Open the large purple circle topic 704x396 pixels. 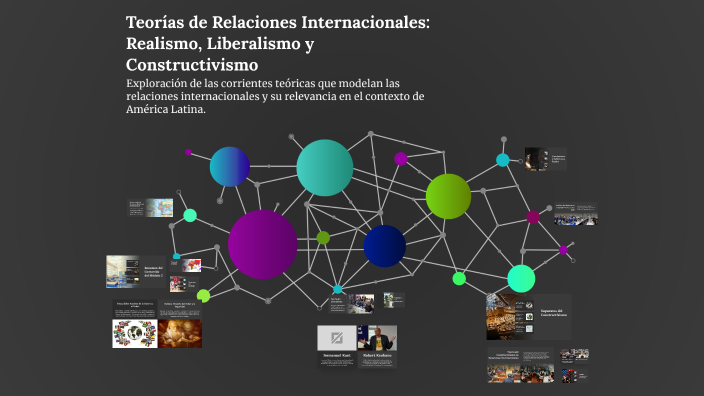point(263,245)
